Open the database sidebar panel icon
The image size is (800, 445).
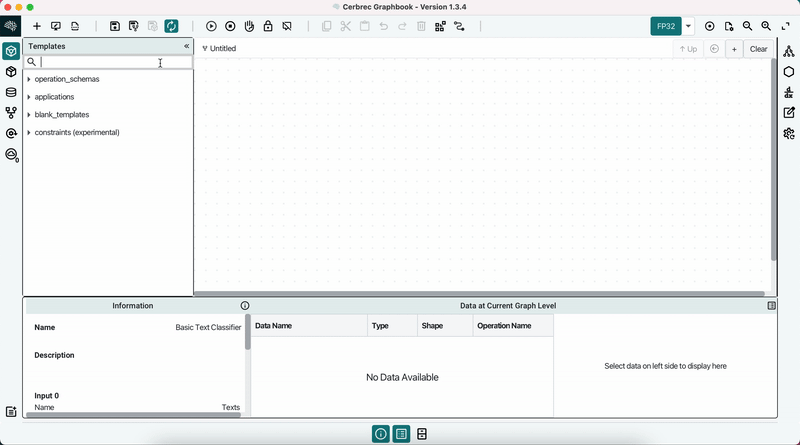(11, 93)
